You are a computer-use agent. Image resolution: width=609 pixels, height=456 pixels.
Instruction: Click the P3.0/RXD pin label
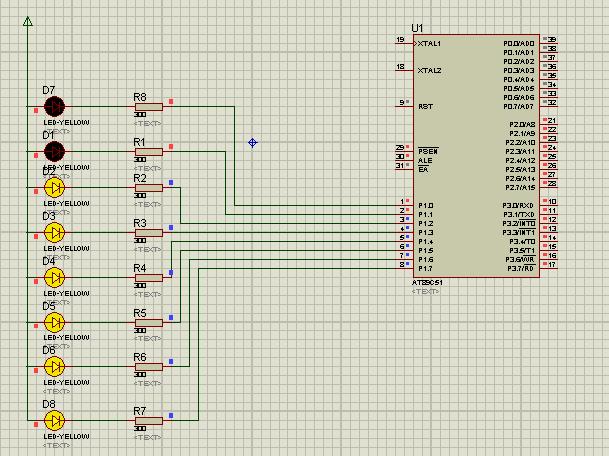tap(519, 205)
